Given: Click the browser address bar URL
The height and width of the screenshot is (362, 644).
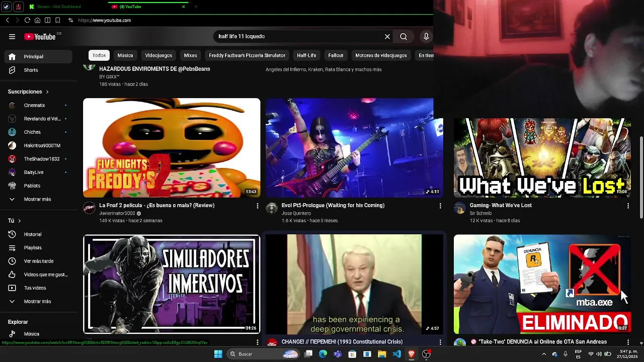Looking at the screenshot, I should point(104,20).
